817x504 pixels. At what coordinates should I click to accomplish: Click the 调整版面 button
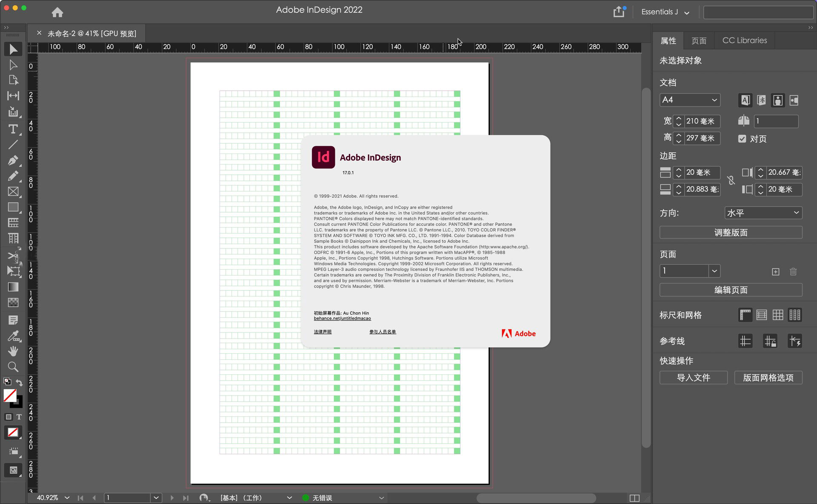[x=731, y=233]
